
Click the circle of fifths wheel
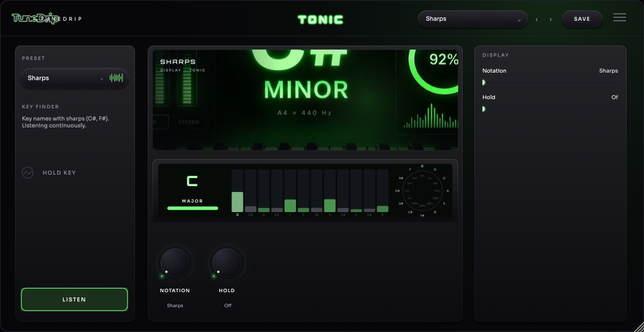click(422, 191)
